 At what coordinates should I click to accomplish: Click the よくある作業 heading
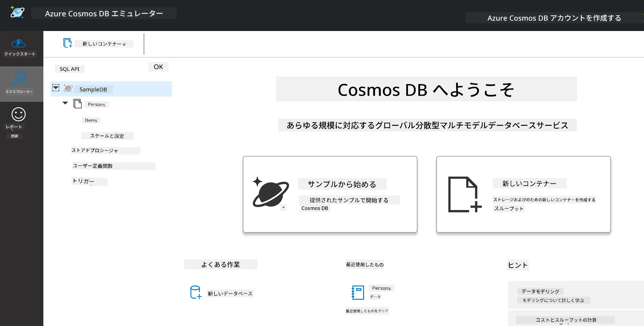pos(221,265)
